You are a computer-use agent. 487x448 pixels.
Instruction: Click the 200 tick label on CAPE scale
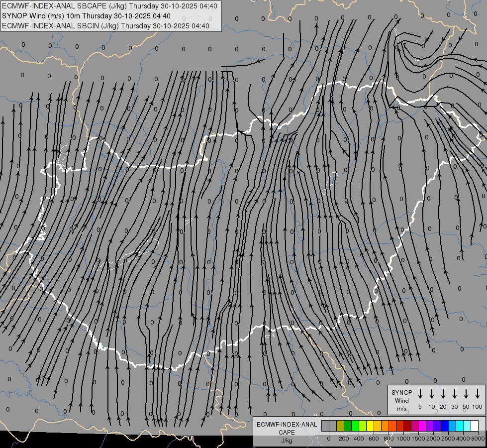pos(344,439)
